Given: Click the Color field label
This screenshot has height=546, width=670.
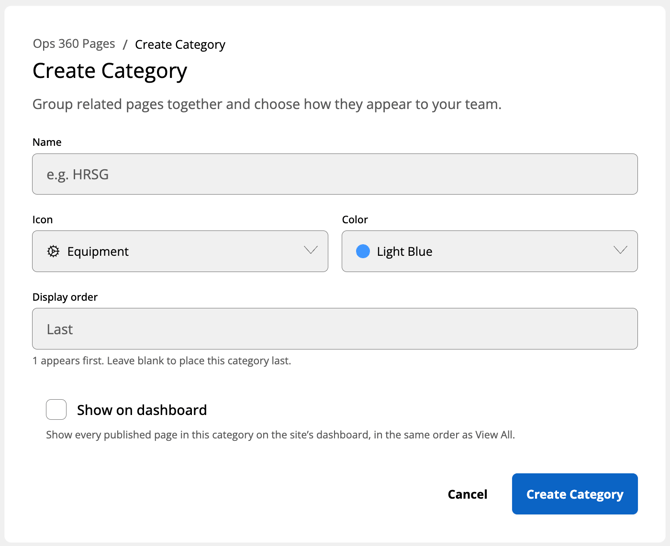Looking at the screenshot, I should [355, 220].
